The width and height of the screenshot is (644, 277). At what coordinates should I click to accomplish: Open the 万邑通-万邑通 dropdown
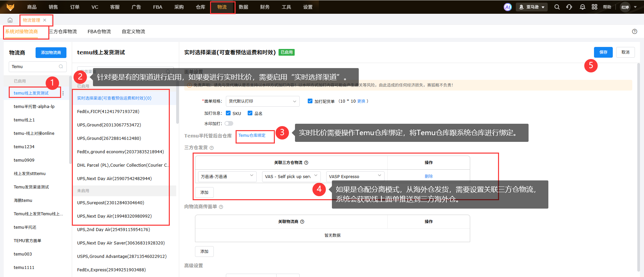tap(227, 176)
